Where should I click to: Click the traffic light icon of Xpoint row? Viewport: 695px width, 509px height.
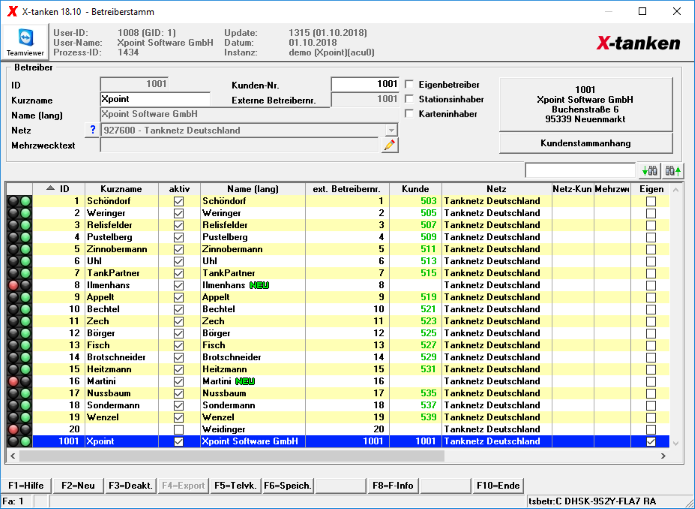[x=20, y=441]
